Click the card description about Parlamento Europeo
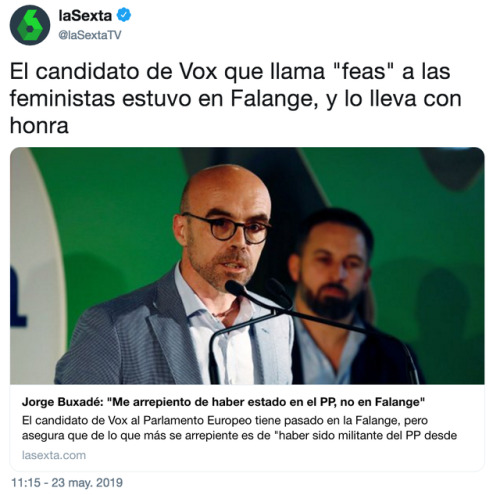Image resolution: width=500 pixels, height=495 pixels. (239, 428)
